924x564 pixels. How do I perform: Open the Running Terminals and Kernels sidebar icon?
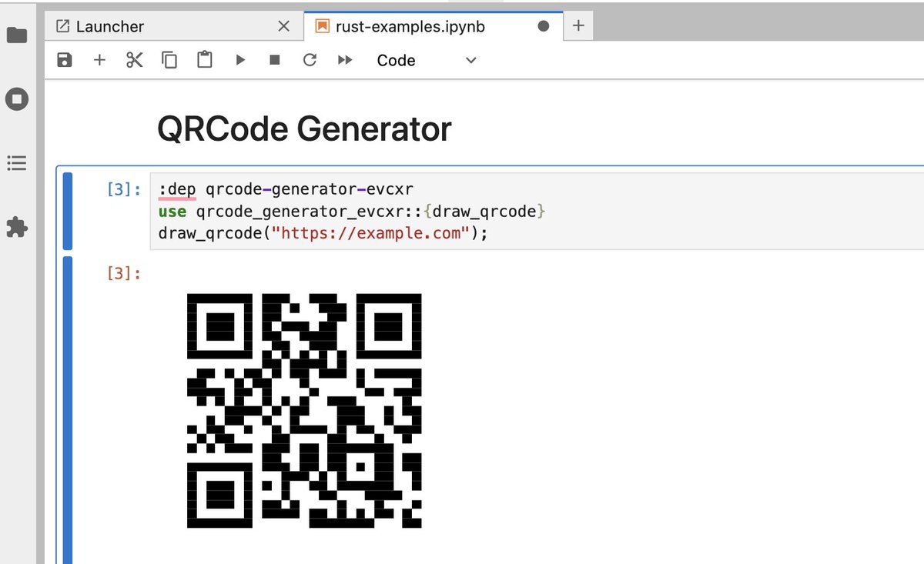[17, 99]
